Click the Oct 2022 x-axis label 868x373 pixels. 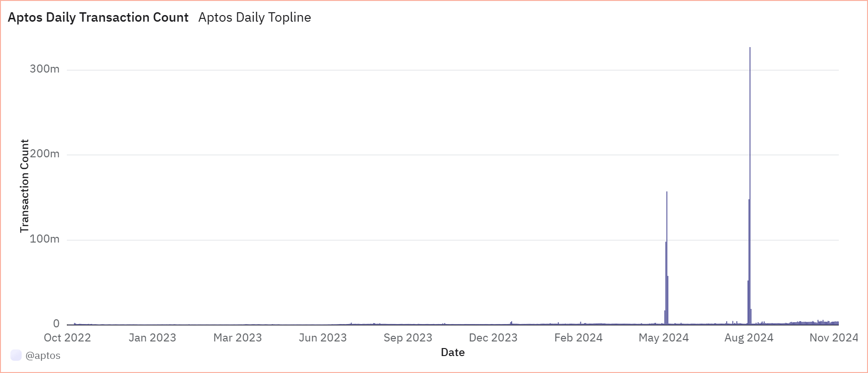tap(67, 338)
